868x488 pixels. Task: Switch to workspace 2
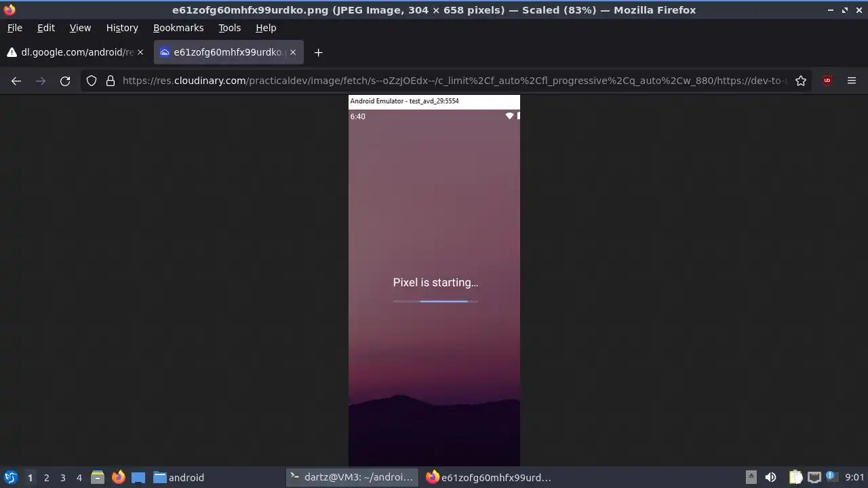click(46, 477)
